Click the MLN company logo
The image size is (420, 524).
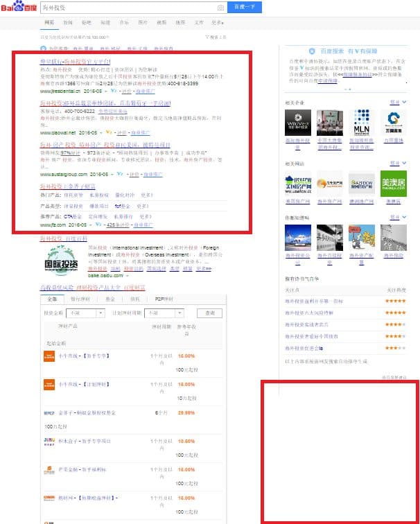coord(362,123)
